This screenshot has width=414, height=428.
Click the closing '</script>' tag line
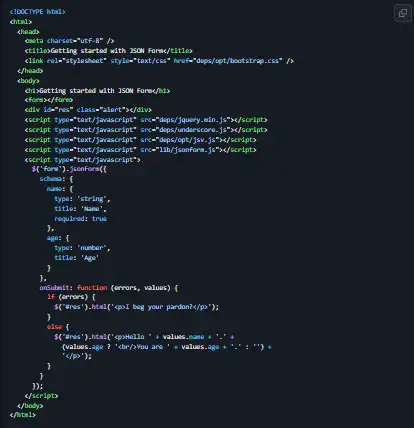(41, 396)
